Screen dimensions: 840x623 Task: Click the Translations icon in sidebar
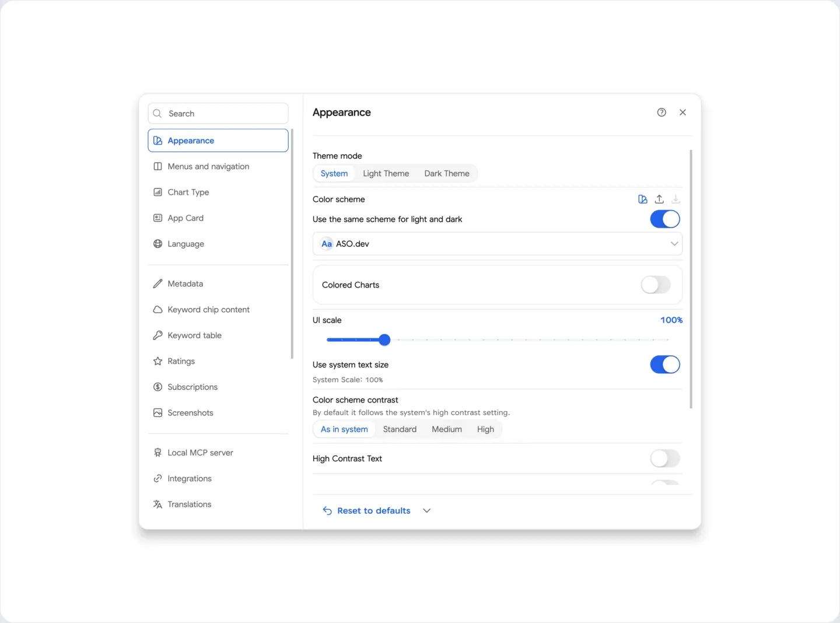click(x=157, y=505)
